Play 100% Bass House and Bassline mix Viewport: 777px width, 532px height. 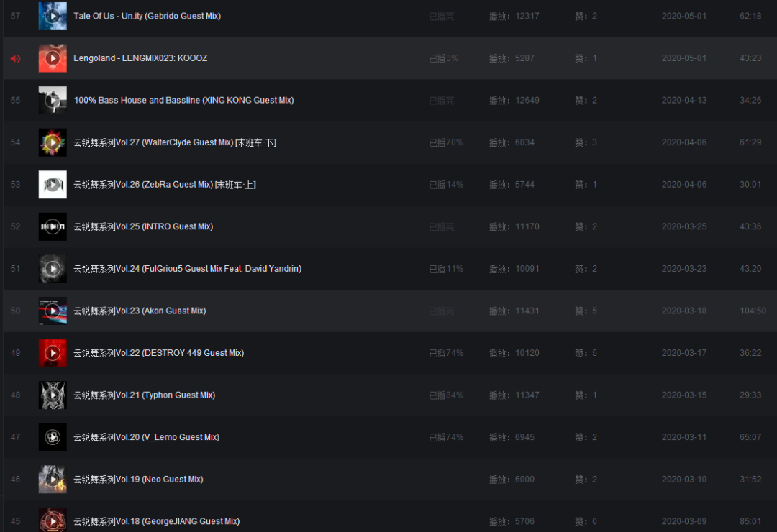pyautogui.click(x=53, y=101)
